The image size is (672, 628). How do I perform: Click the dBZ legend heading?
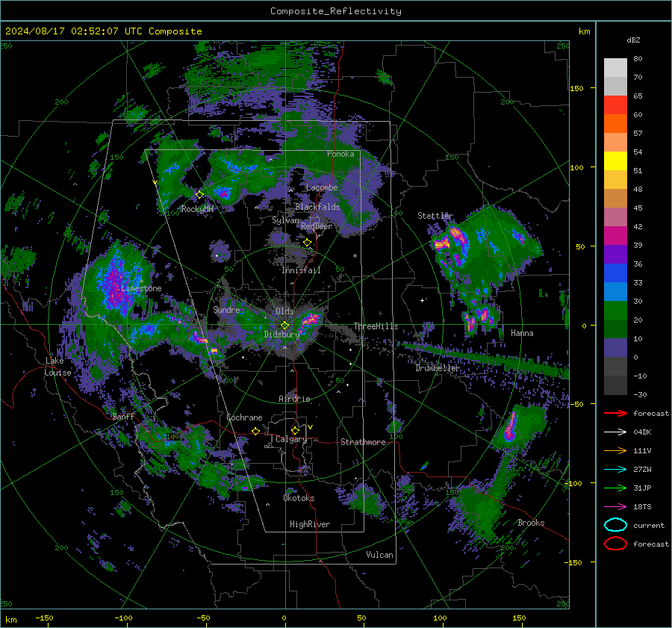tap(633, 40)
